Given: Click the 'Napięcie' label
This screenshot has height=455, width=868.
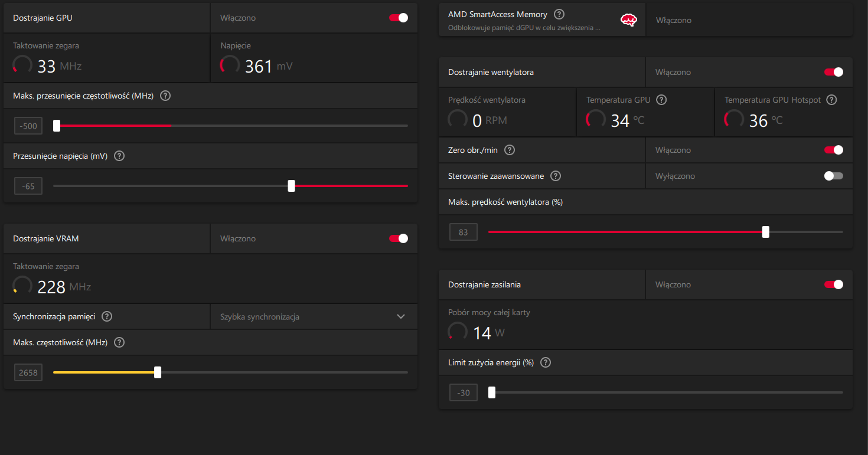Looking at the screenshot, I should click(x=236, y=45).
